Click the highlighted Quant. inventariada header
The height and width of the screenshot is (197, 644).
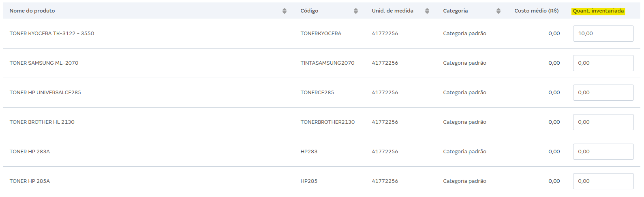click(598, 11)
